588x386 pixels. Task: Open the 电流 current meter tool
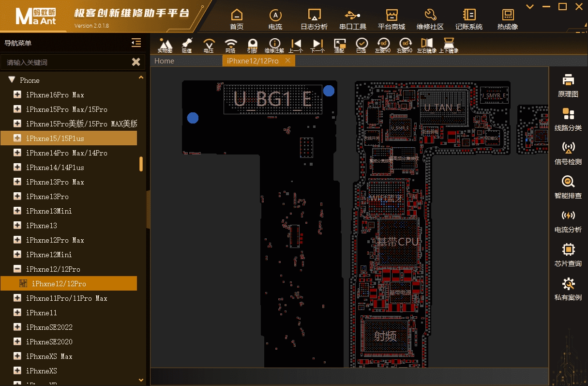tap(275, 19)
